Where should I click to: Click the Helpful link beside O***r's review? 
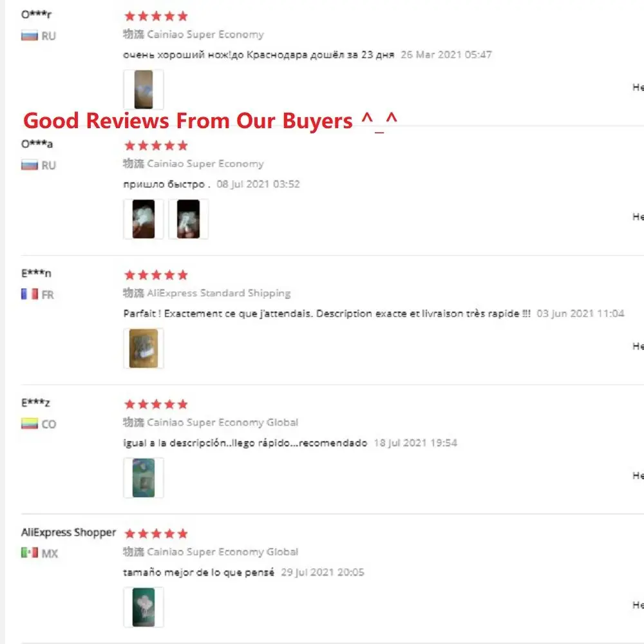point(638,88)
